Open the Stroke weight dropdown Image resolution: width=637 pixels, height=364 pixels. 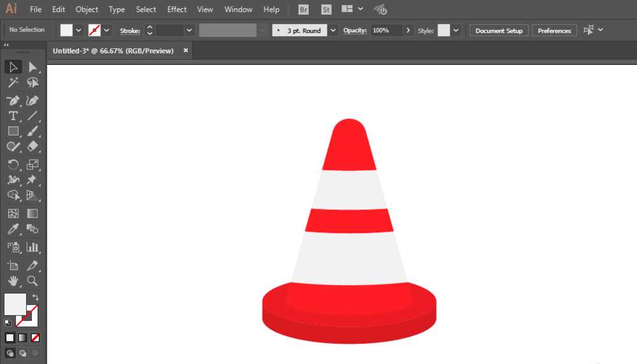189,31
